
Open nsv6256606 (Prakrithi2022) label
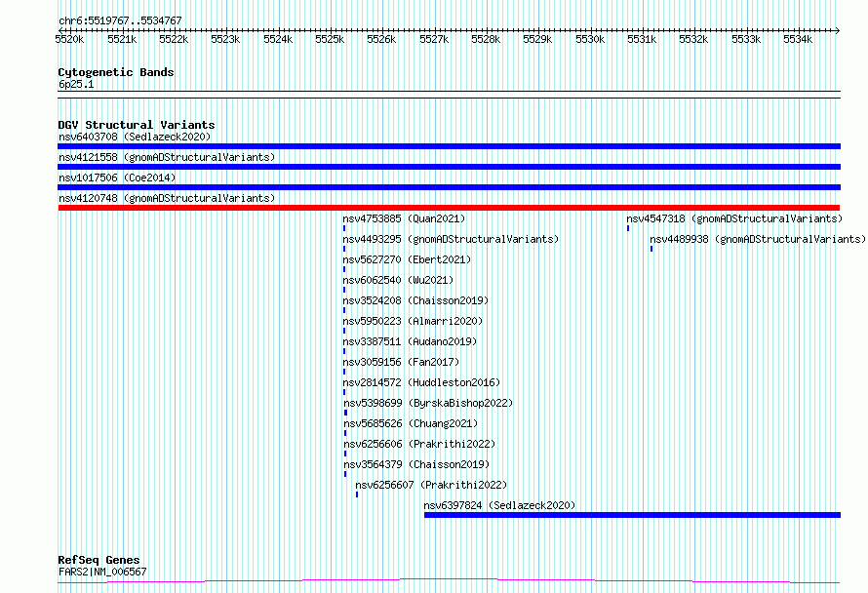[x=419, y=444]
